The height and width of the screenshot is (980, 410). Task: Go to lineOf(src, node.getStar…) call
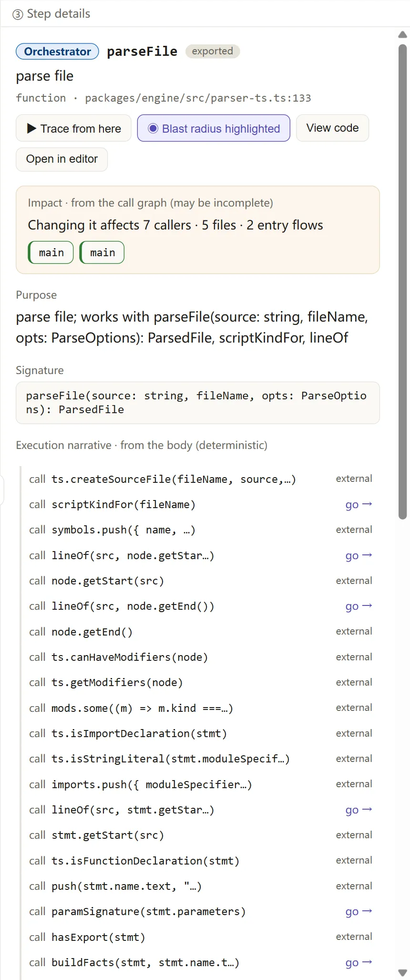coord(359,555)
